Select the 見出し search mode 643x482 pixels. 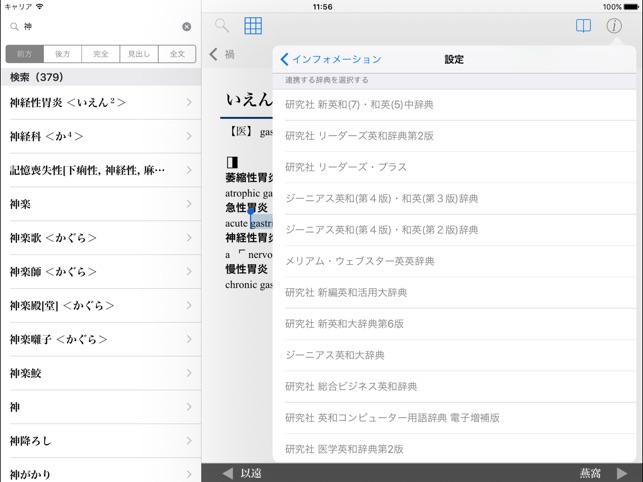pos(139,54)
